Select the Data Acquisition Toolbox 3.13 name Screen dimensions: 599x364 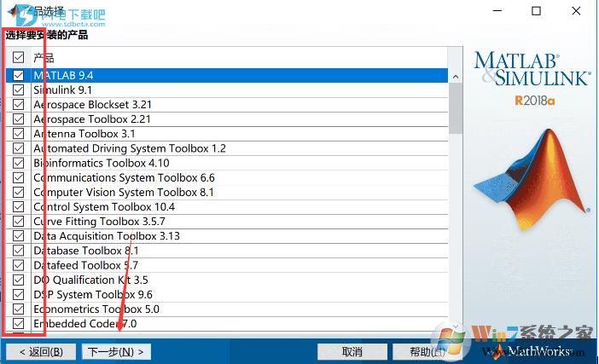(x=107, y=236)
